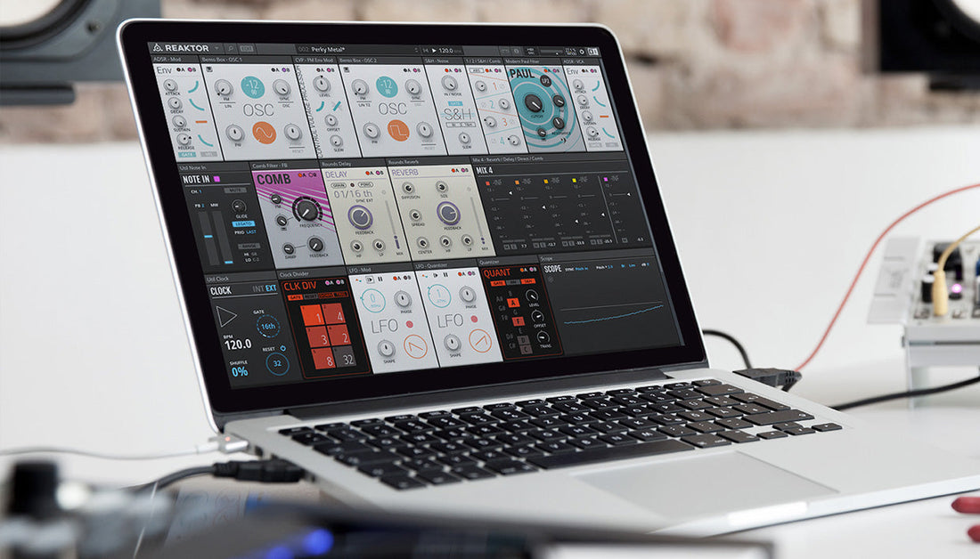Click the FREQUENCY knob on COMB filter
Viewport: 980px width, 559px height.
(306, 210)
